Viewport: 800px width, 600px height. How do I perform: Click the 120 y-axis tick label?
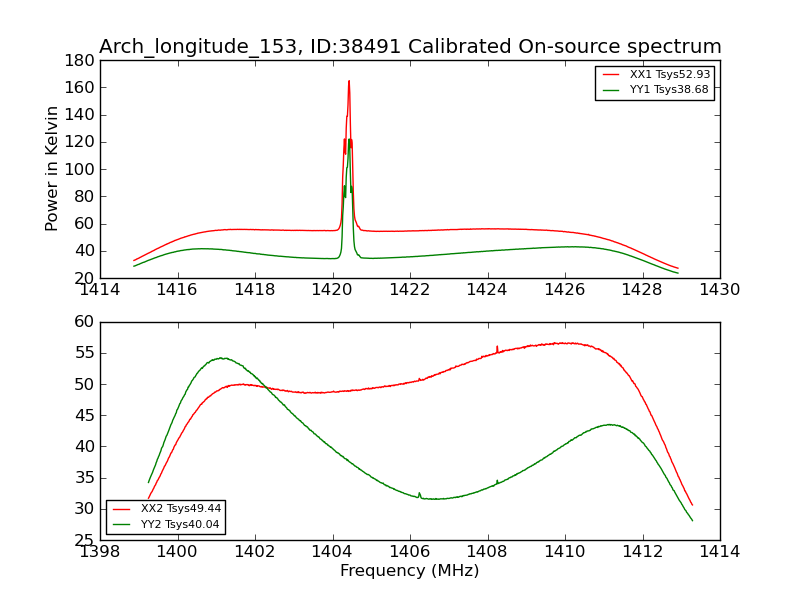click(x=80, y=142)
